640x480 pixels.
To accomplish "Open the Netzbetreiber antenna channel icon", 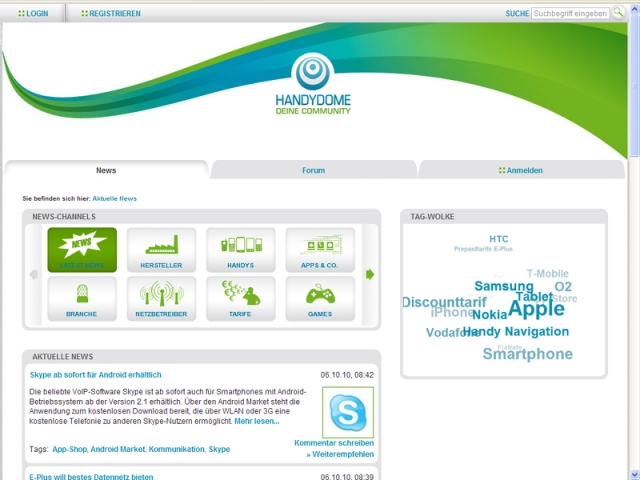I will (162, 293).
